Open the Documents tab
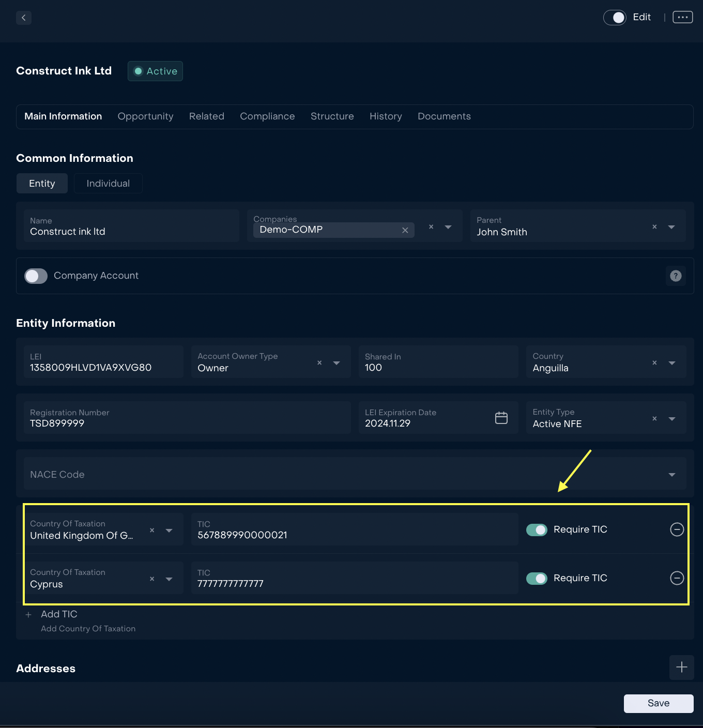Screen dimensions: 703x728 coord(444,116)
